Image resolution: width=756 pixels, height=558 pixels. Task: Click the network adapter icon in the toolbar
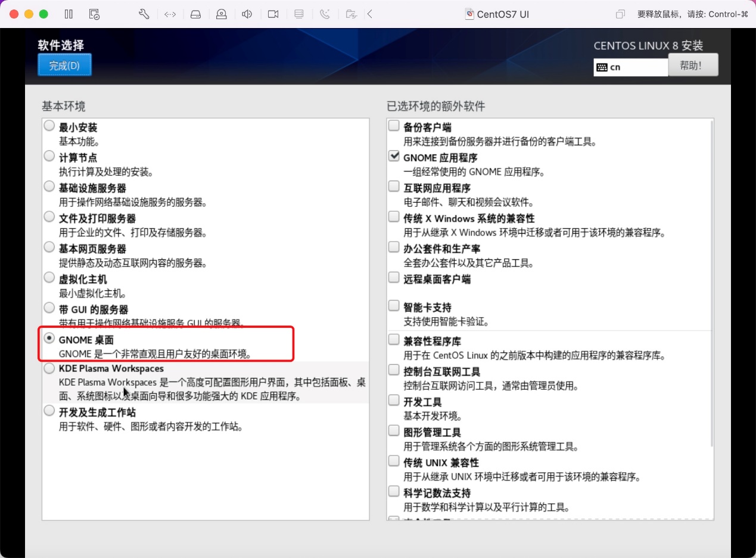[x=170, y=14]
